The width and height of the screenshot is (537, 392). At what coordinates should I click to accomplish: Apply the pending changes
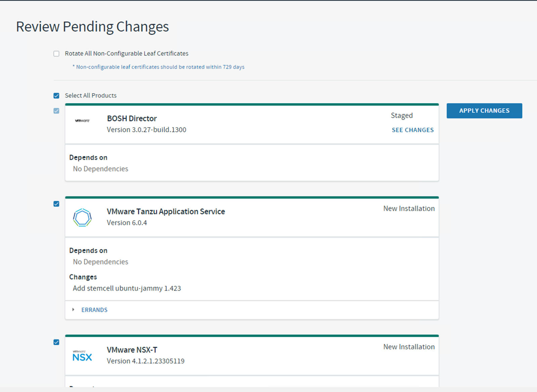tap(484, 111)
